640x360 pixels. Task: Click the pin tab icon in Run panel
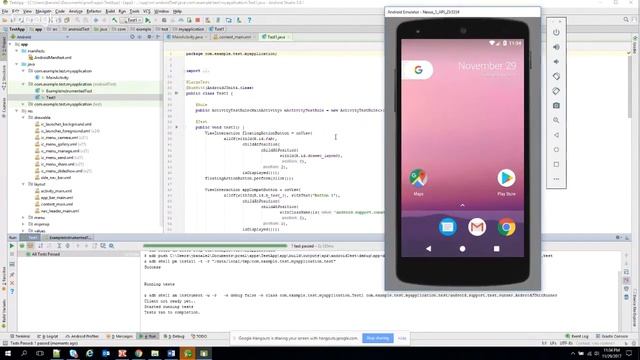pyautogui.click(x=12, y=274)
